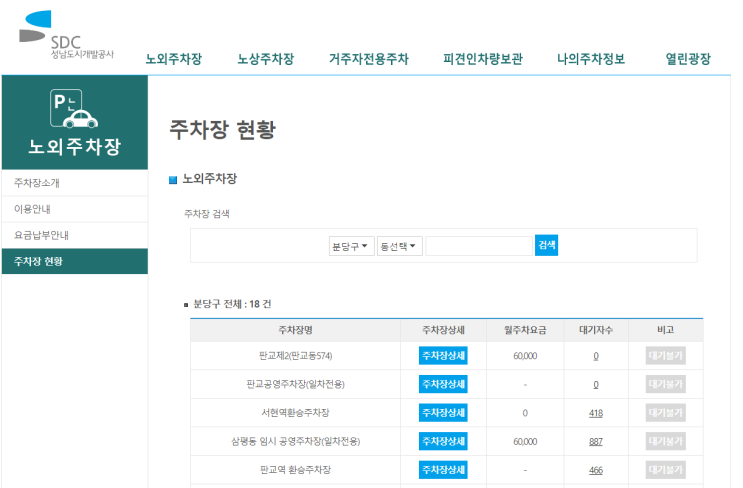Image resolution: width=743 pixels, height=488 pixels.
Task: Click the SDC 성남도시개발공사 logo
Action: click(x=66, y=35)
